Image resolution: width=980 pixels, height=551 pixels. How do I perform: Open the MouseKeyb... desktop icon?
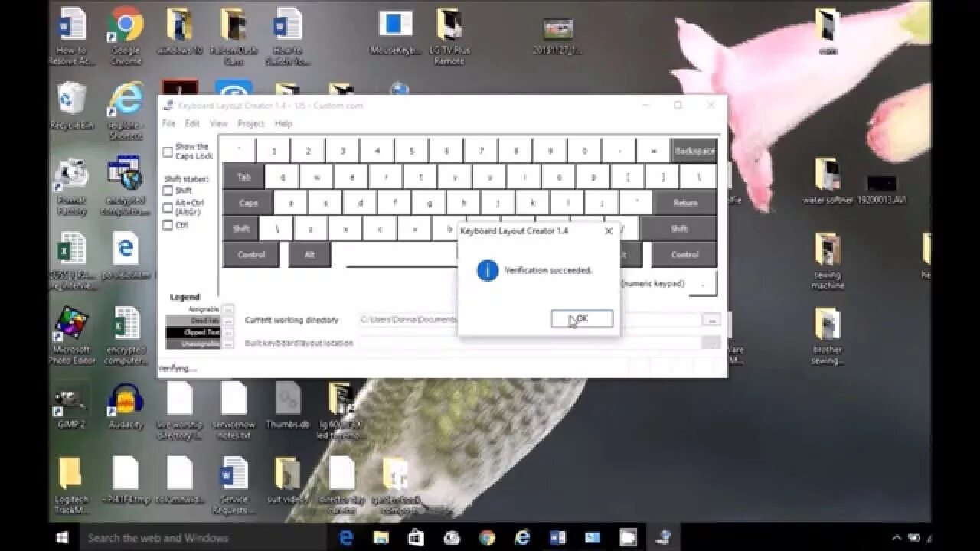[x=396, y=32]
